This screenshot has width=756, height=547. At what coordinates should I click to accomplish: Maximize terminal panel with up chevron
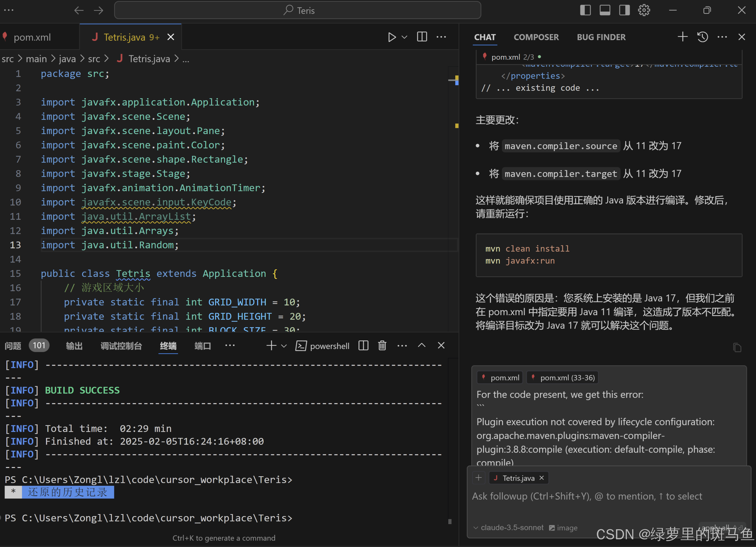(x=422, y=346)
